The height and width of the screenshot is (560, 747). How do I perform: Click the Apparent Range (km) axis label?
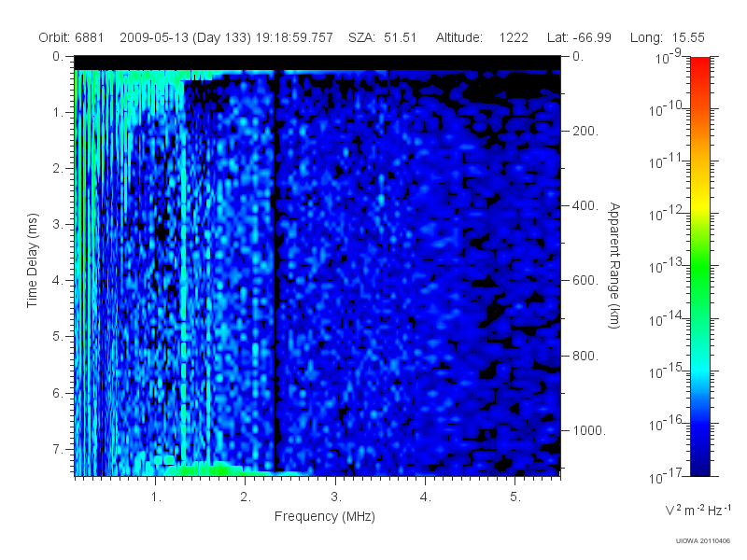pos(614,265)
